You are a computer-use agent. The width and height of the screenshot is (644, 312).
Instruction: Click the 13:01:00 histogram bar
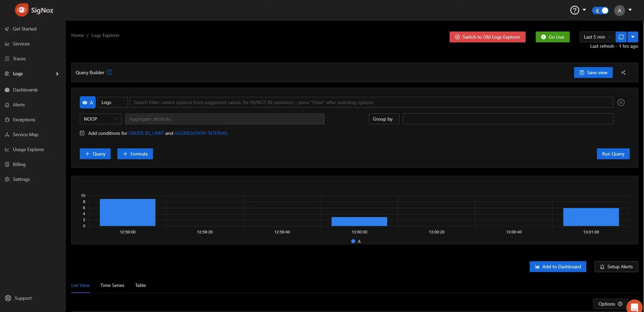pos(591,217)
